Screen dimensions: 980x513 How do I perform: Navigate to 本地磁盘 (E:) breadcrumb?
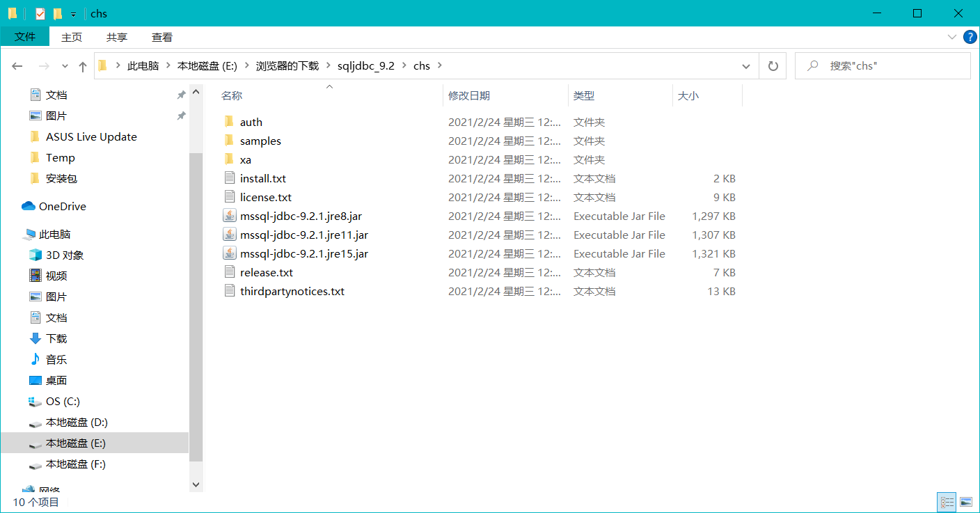207,66
